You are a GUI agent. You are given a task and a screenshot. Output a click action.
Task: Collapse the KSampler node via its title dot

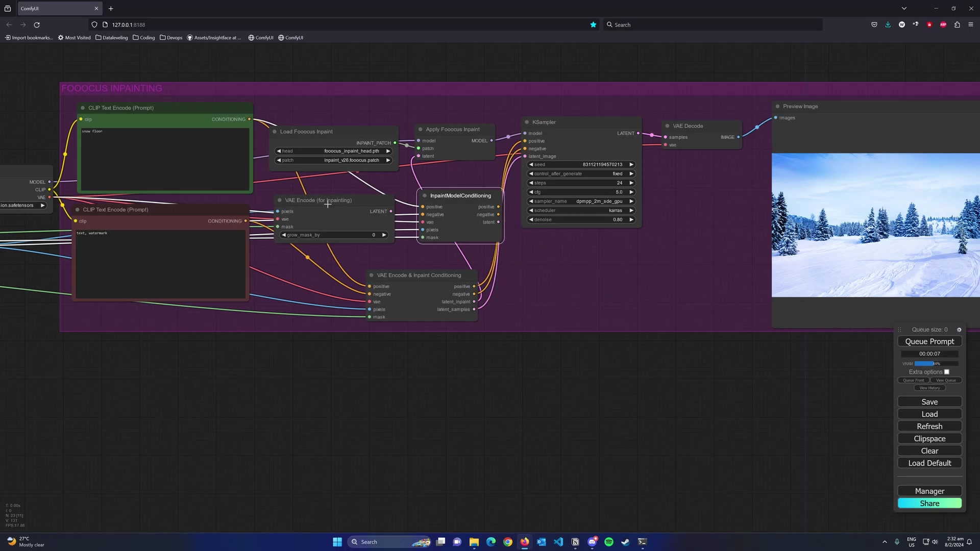click(x=527, y=122)
